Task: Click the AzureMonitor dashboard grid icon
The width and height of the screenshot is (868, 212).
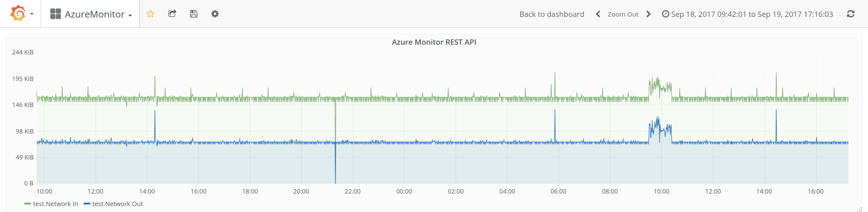Action: pyautogui.click(x=55, y=14)
